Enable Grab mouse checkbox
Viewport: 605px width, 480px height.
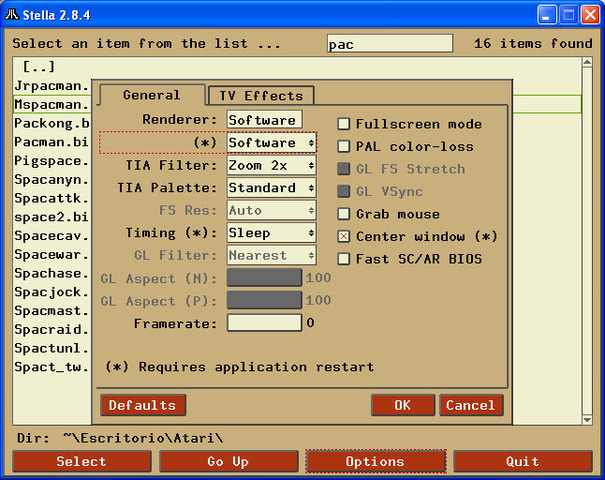(344, 214)
